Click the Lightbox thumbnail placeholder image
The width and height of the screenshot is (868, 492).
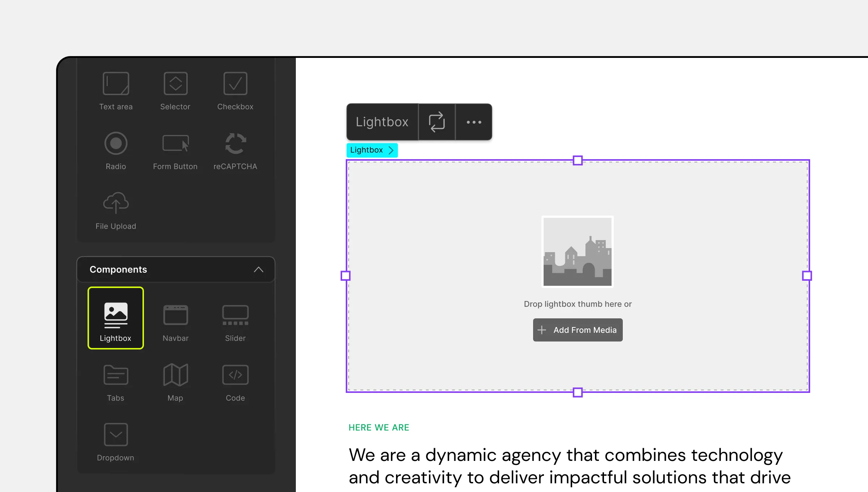tap(578, 251)
